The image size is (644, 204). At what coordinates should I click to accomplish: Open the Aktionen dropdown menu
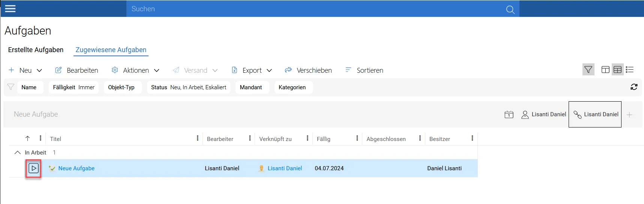(157, 70)
